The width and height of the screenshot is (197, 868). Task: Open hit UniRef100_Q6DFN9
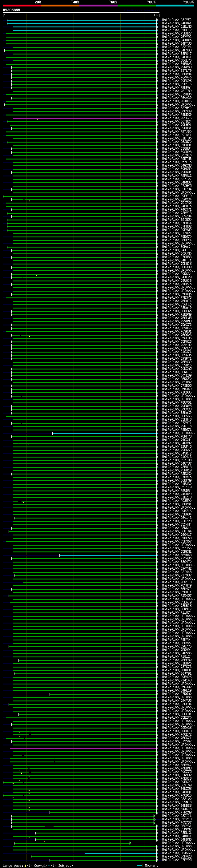click(x=177, y=481)
